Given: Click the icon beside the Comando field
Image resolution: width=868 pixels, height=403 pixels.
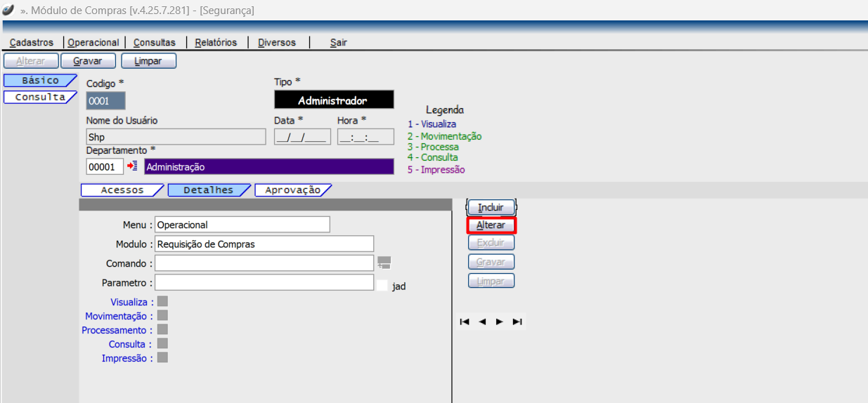Looking at the screenshot, I should pos(384,263).
